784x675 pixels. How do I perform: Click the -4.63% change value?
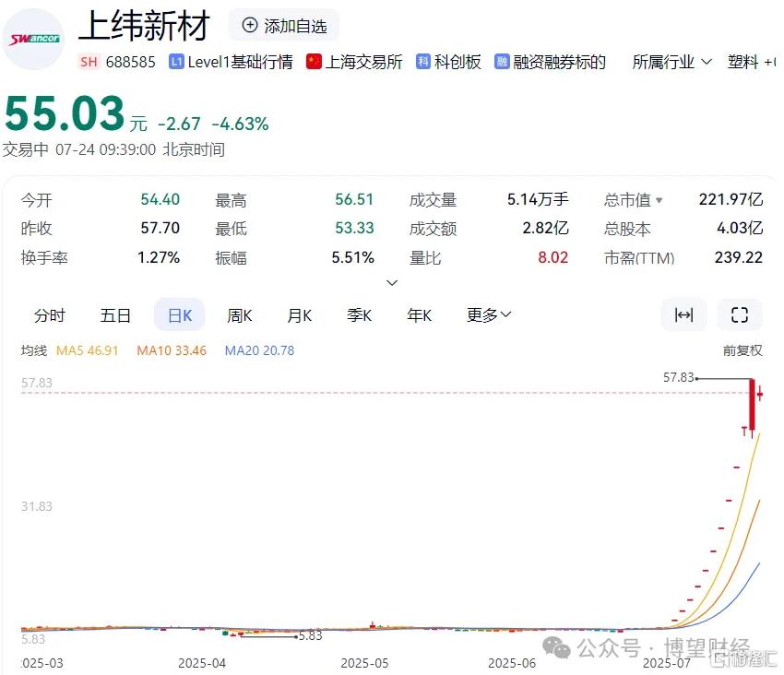point(241,124)
